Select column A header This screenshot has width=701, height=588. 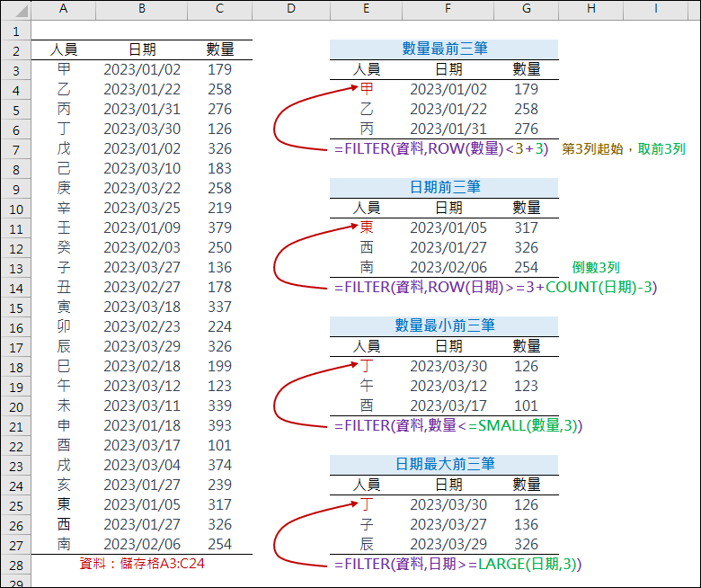tap(64, 9)
